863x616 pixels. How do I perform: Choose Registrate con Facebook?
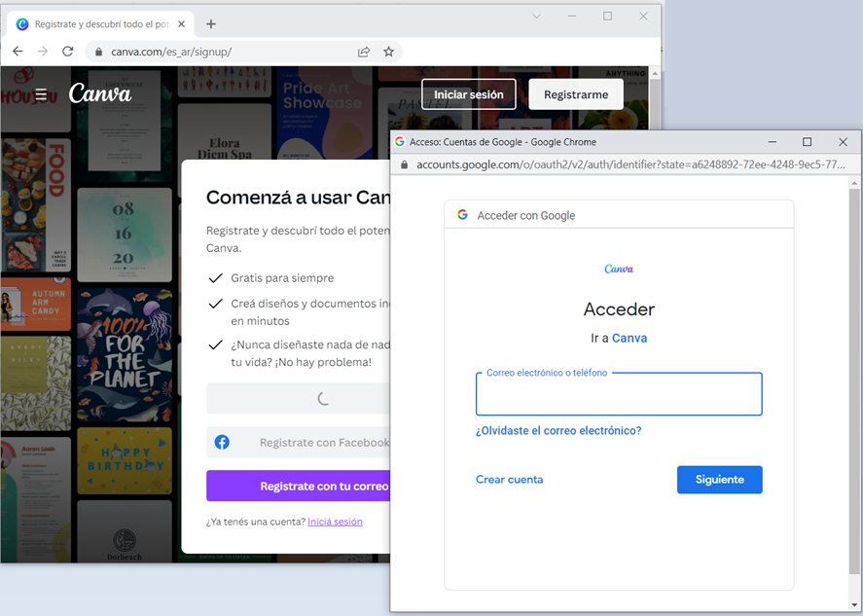(x=299, y=442)
